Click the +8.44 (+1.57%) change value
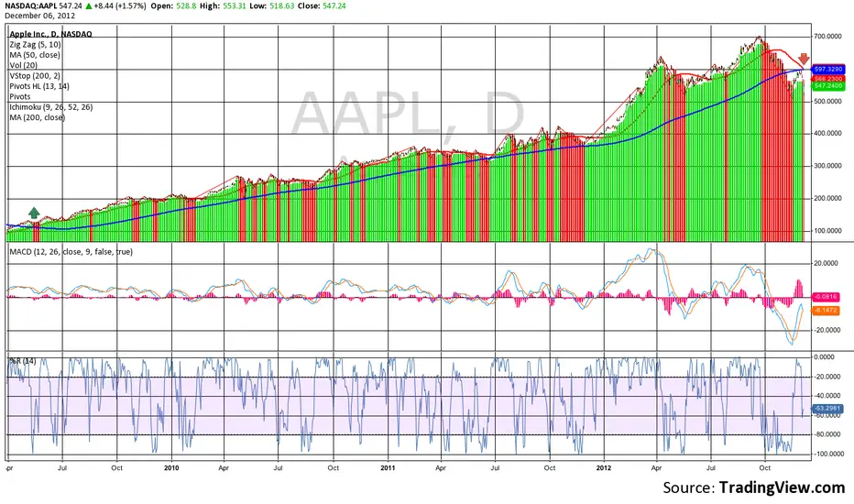The height and width of the screenshot is (504, 854). coord(120,6)
